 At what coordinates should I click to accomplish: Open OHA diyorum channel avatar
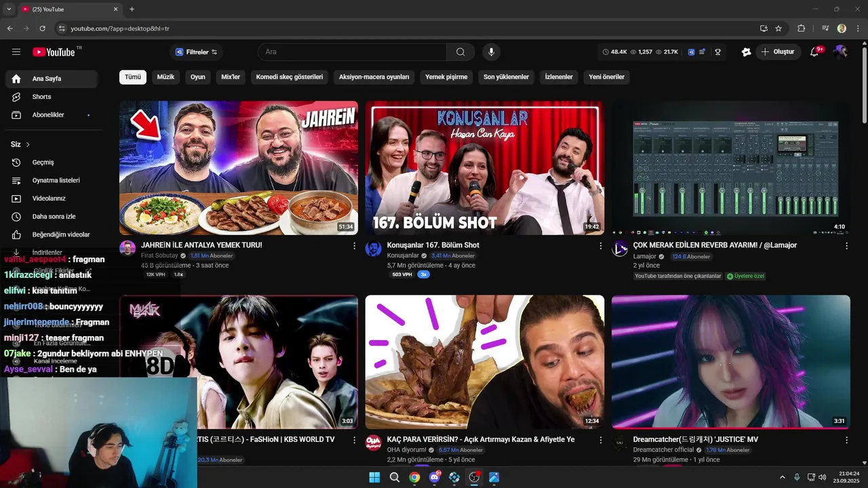[x=374, y=443]
